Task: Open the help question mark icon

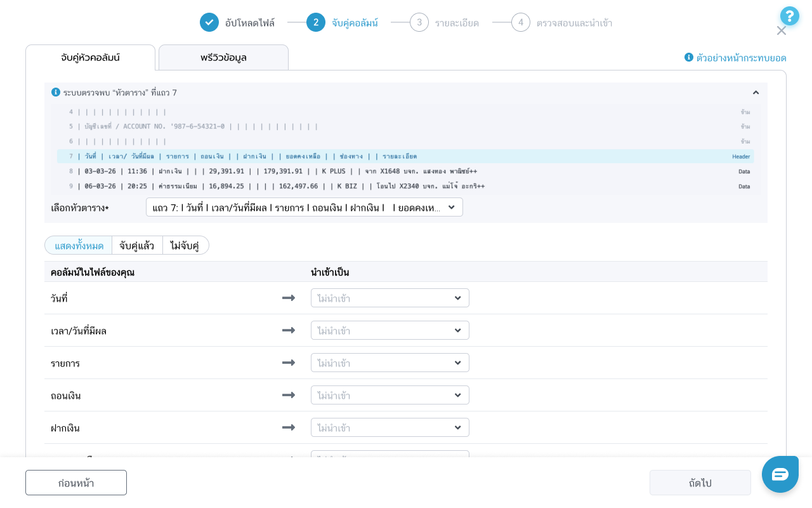Action: click(789, 16)
